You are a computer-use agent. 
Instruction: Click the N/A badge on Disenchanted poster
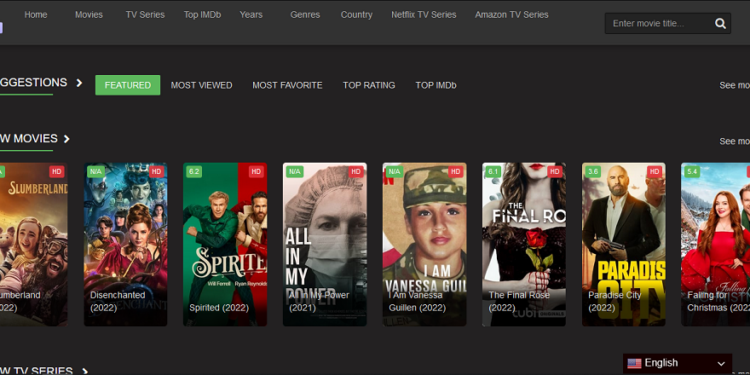pyautogui.click(x=96, y=172)
